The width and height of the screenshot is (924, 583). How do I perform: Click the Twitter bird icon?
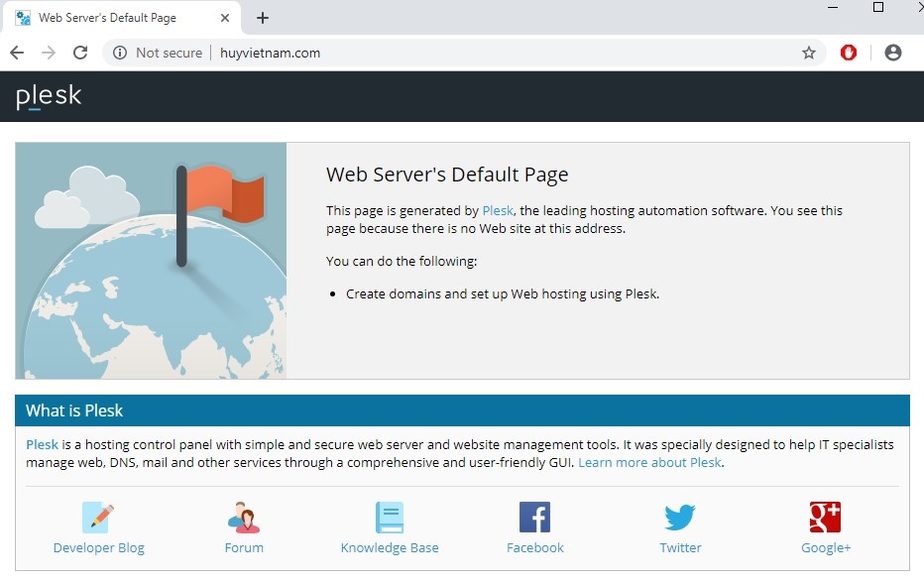point(680,518)
